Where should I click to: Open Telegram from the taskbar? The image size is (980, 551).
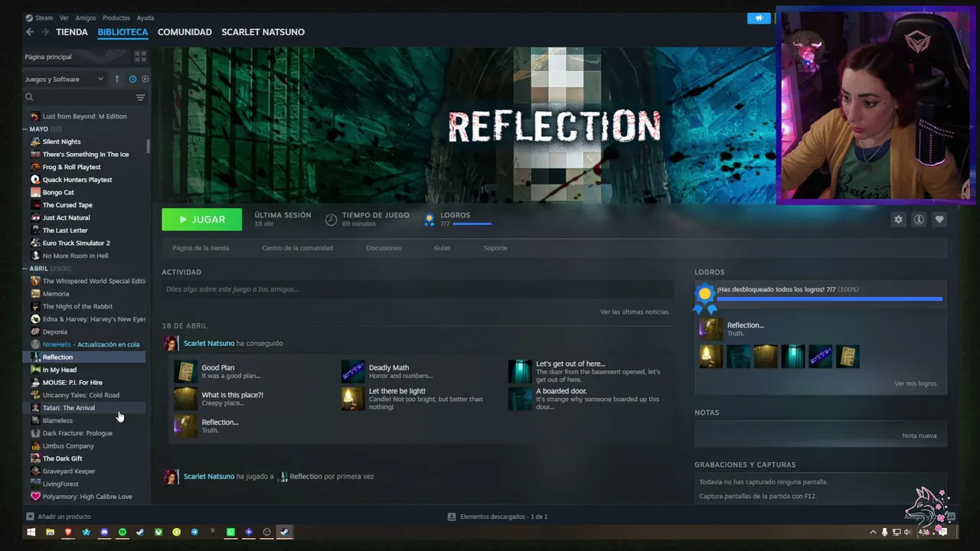tap(194, 532)
